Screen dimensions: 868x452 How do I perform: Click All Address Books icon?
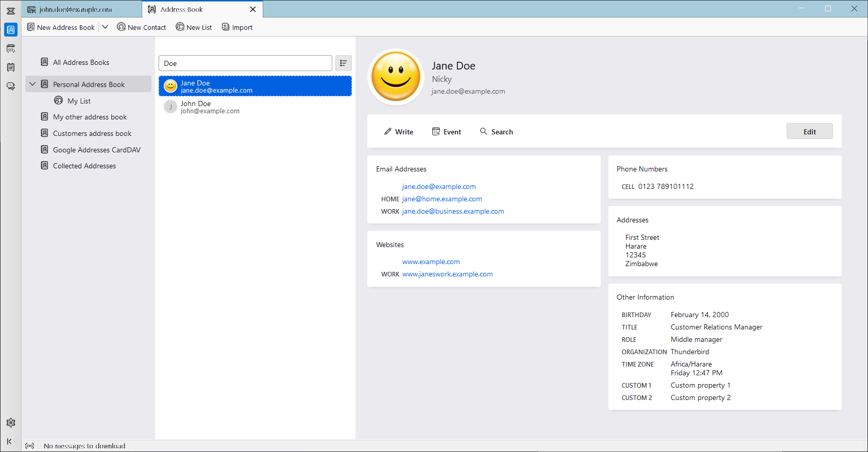coord(44,62)
